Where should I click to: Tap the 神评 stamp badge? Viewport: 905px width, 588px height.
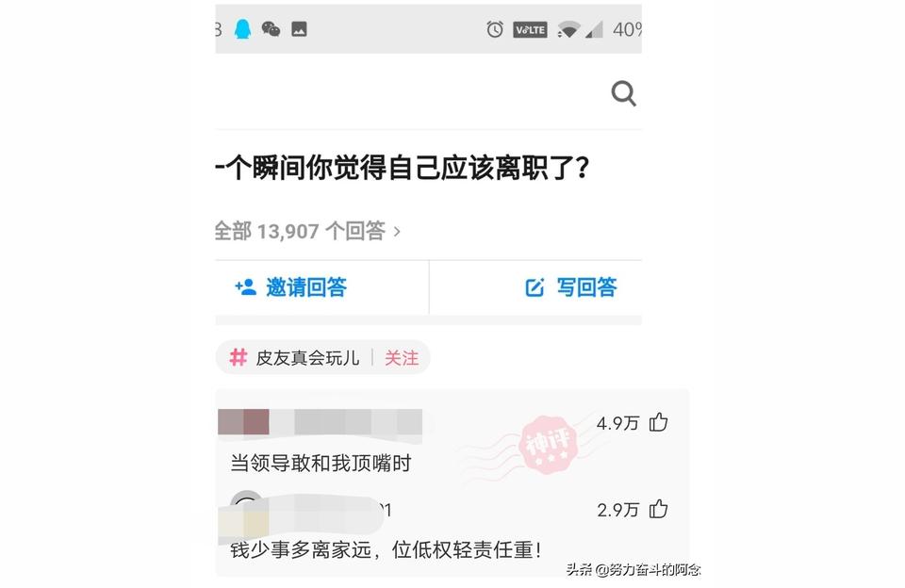point(548,445)
